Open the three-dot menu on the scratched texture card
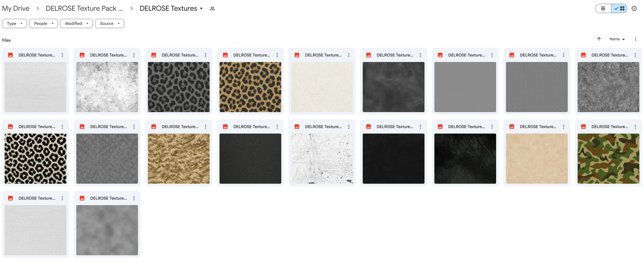 [x=349, y=126]
